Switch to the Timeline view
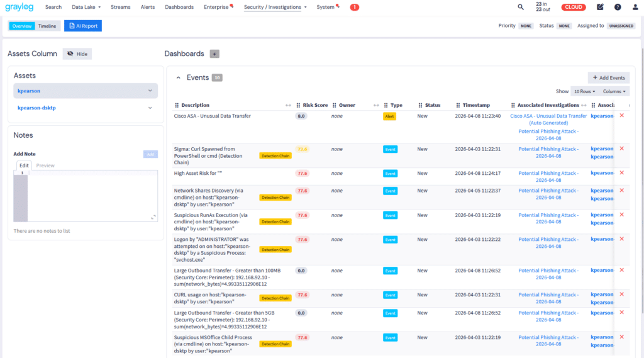 pos(47,26)
